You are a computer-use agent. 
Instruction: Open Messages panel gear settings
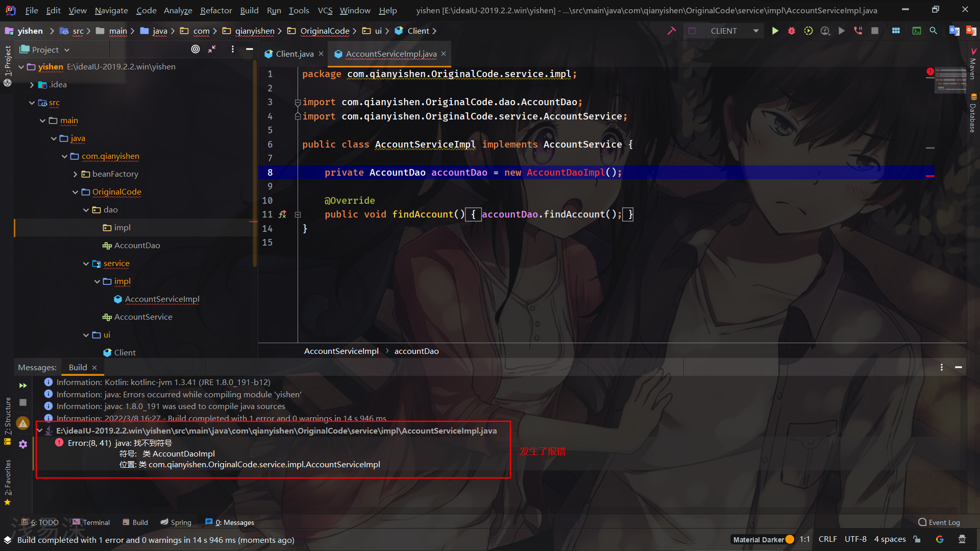pyautogui.click(x=22, y=444)
